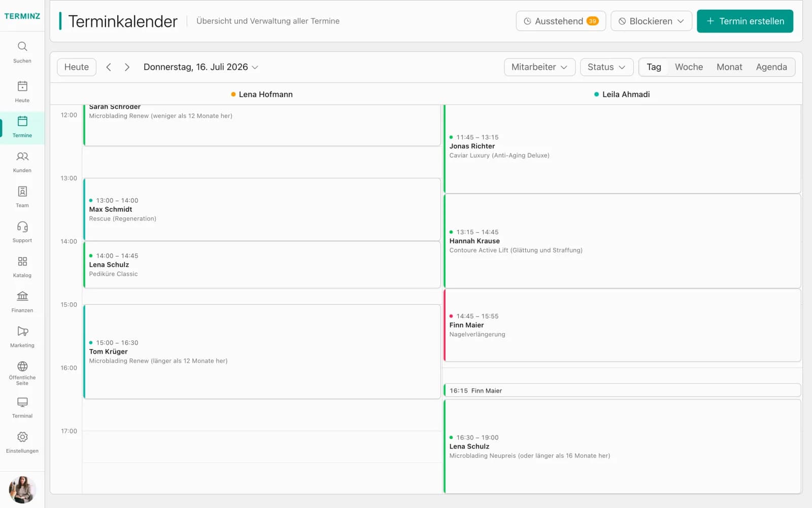812x508 pixels.
Task: Jump to today with Heute button
Action: [x=77, y=67]
